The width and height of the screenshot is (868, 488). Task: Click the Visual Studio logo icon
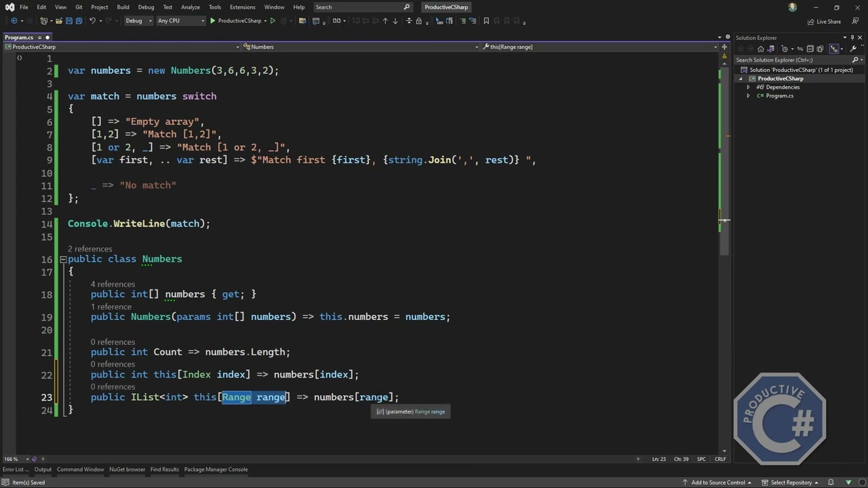[x=9, y=7]
